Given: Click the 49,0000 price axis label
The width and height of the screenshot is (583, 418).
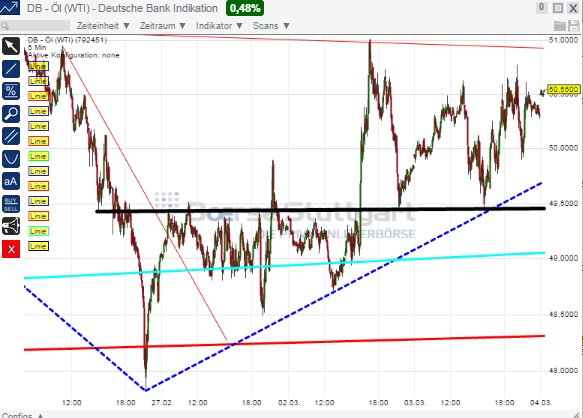Looking at the screenshot, I should tap(563, 258).
